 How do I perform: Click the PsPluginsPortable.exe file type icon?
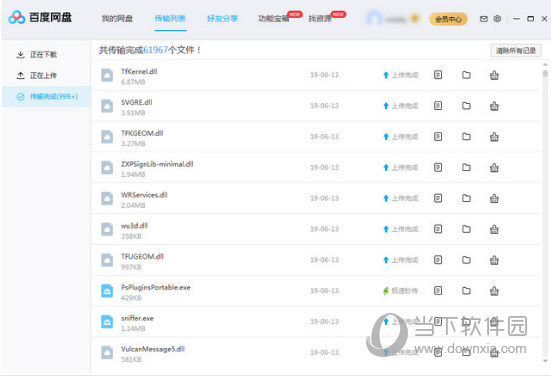click(107, 291)
